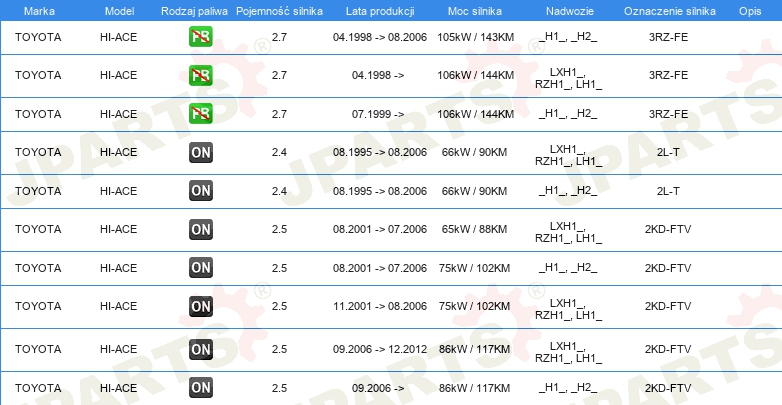Click the Pojemność silnika column header
The image size is (782, 405).
[x=279, y=11]
